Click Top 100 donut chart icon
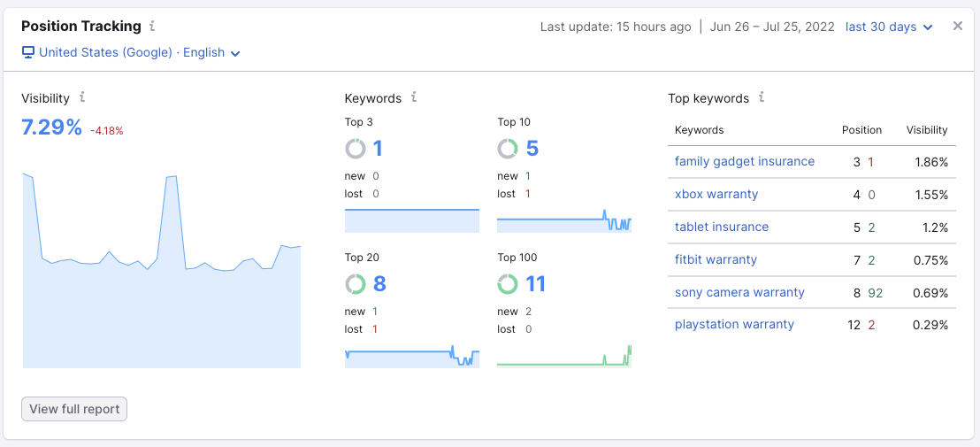The image size is (980, 447). (508, 284)
